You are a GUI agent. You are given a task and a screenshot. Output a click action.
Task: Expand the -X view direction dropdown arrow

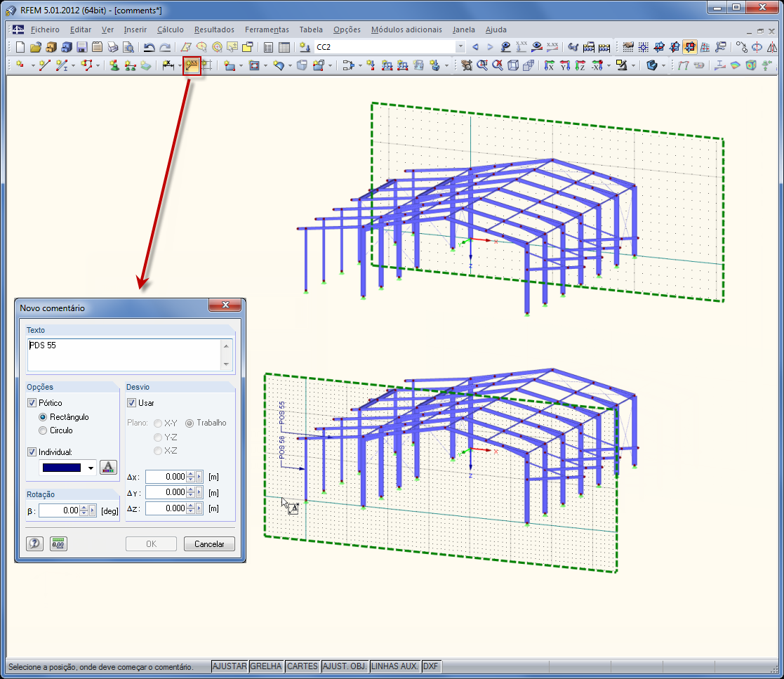pos(609,65)
